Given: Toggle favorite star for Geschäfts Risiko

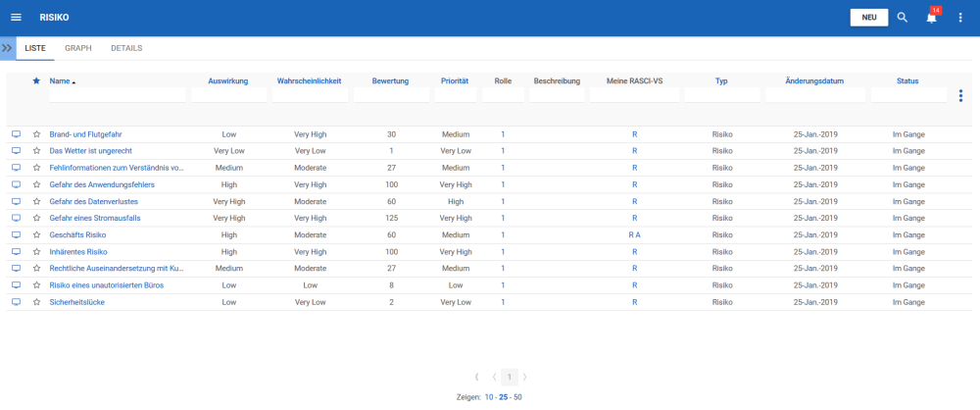Looking at the screenshot, I should [36, 234].
